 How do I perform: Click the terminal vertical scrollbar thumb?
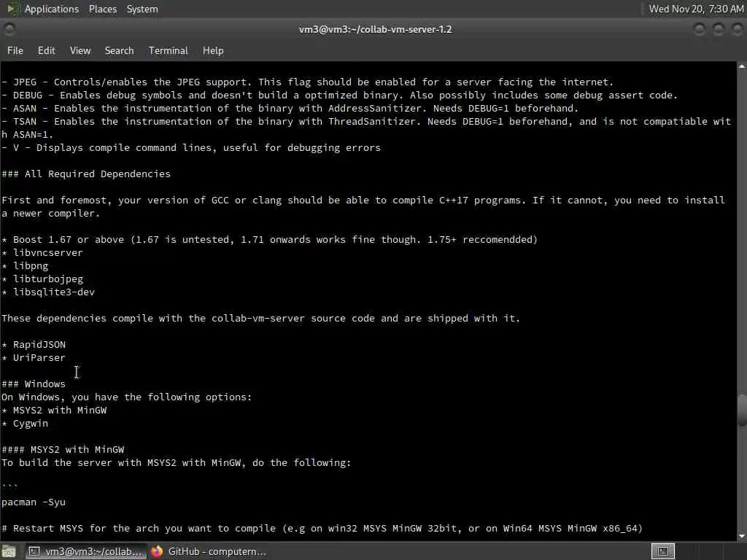tap(742, 410)
